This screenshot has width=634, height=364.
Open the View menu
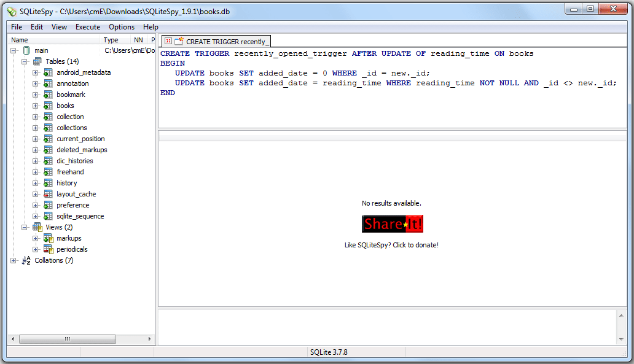tap(59, 27)
